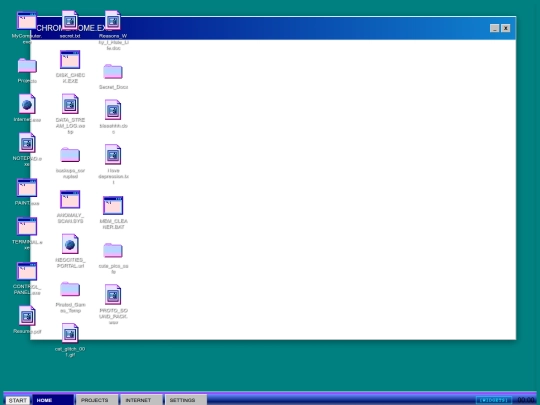Open the Reasons_Why_I_Hate_Life.doc file icon
540x405 pixels.
tap(113, 20)
